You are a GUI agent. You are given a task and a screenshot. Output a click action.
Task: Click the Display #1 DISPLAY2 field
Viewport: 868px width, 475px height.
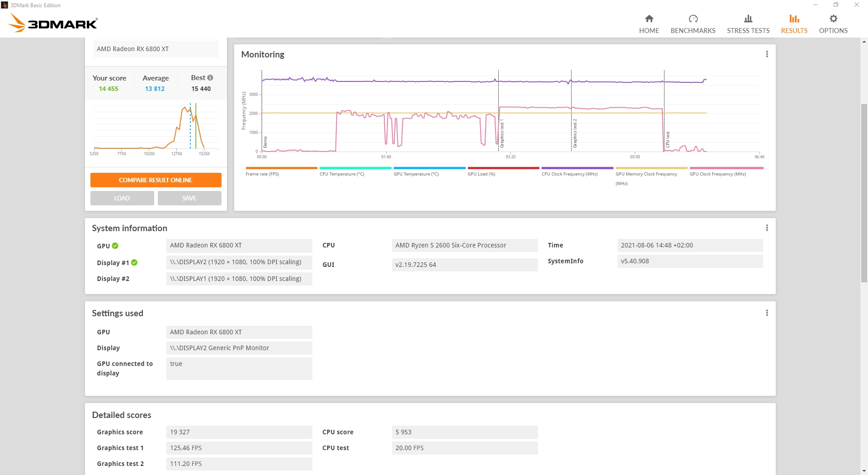[x=239, y=262]
